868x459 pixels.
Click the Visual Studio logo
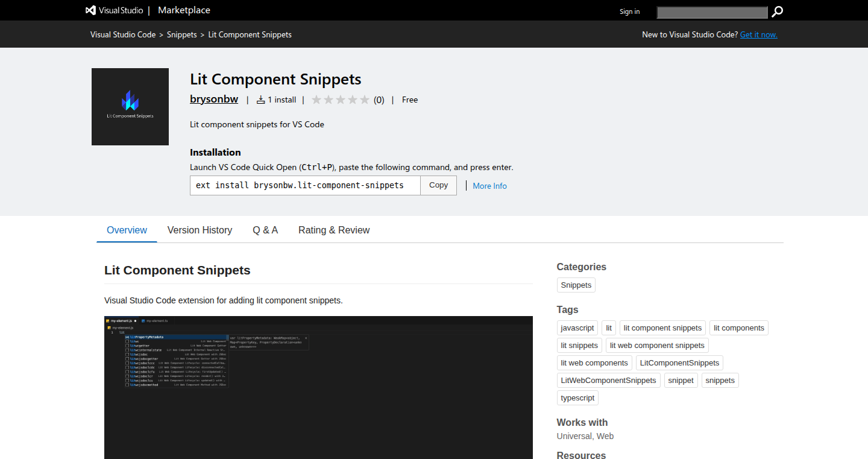click(115, 10)
